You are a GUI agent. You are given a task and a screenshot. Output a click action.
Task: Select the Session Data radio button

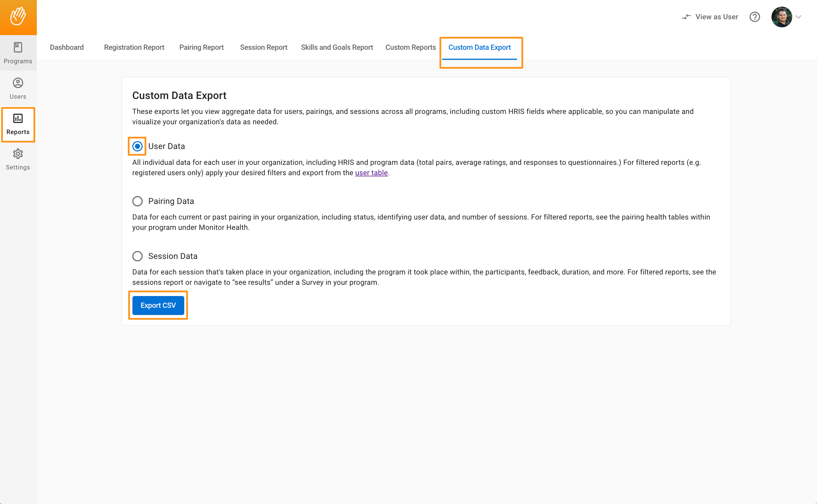(x=137, y=256)
